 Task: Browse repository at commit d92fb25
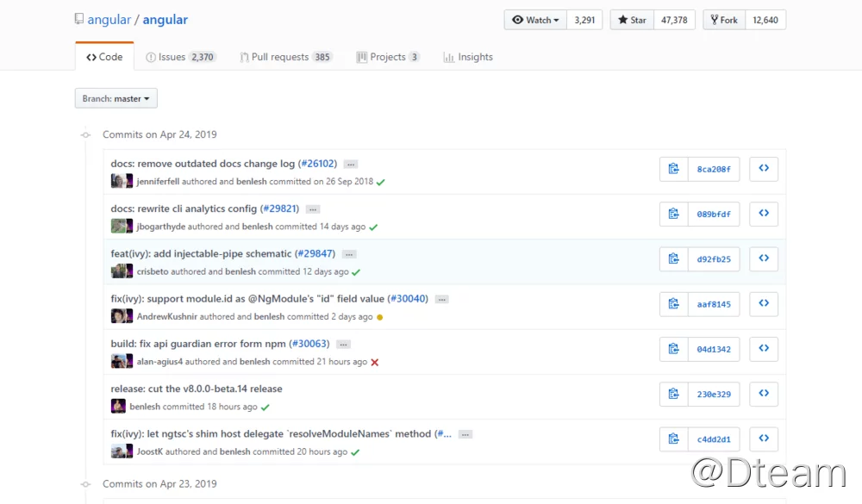[x=764, y=258]
